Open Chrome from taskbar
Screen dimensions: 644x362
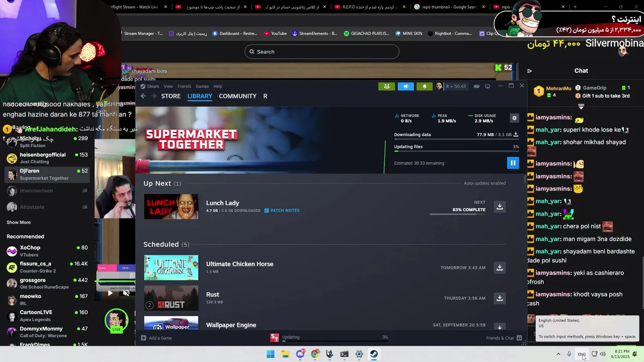[x=315, y=354]
